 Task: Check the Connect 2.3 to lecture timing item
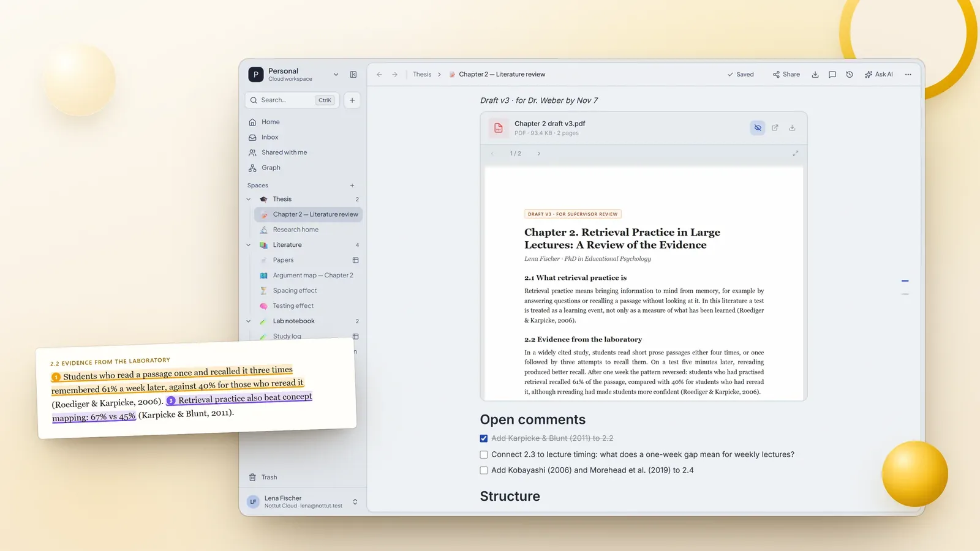point(484,455)
